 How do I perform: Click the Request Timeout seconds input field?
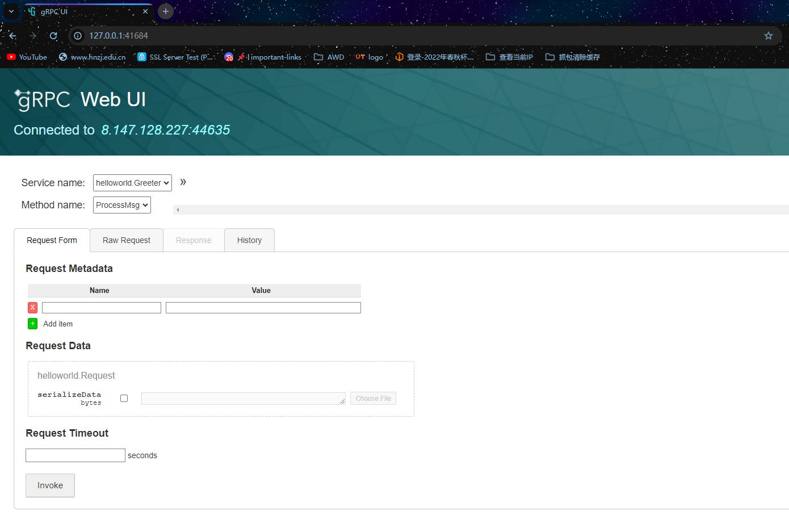click(75, 455)
